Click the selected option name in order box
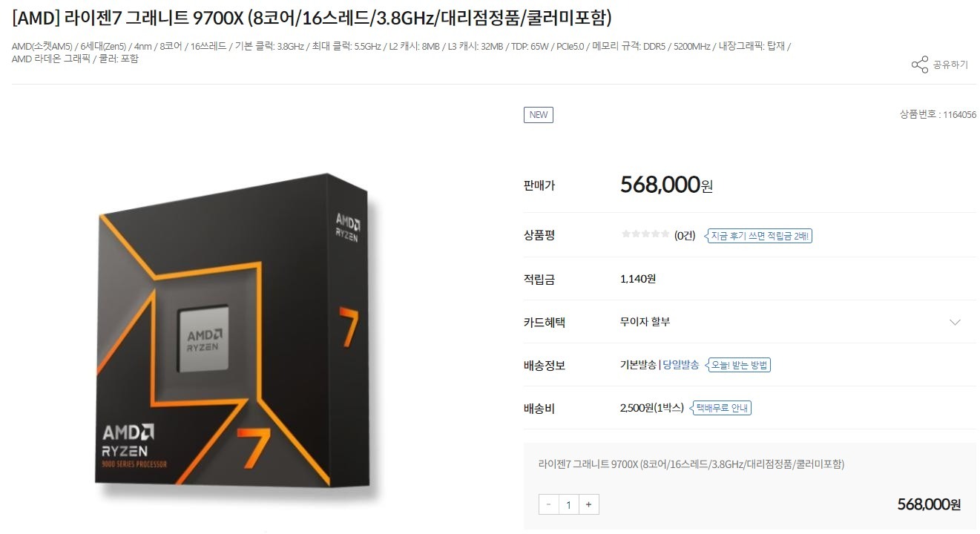Screen dimensions: 980x534 point(691,464)
